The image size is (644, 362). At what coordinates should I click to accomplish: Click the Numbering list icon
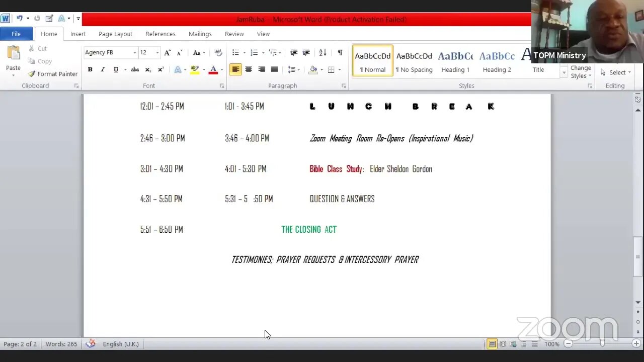pyautogui.click(x=254, y=53)
